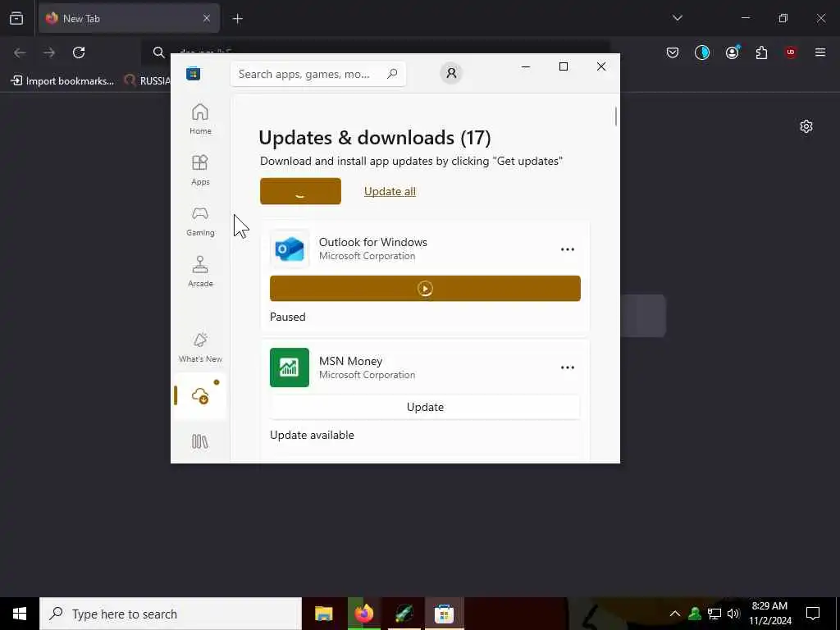
Task: Switch to Firefox on the taskbar
Action: [363, 614]
